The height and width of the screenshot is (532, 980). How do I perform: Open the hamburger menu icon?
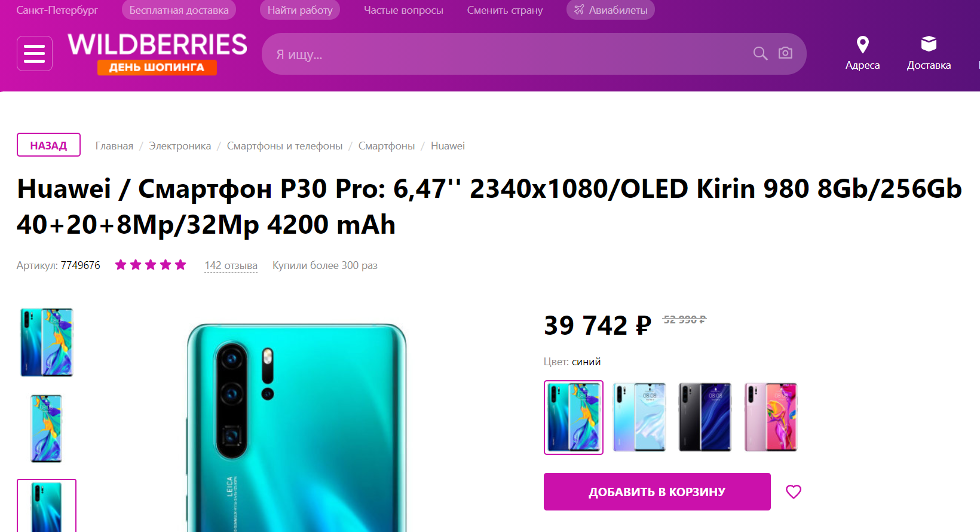[34, 53]
